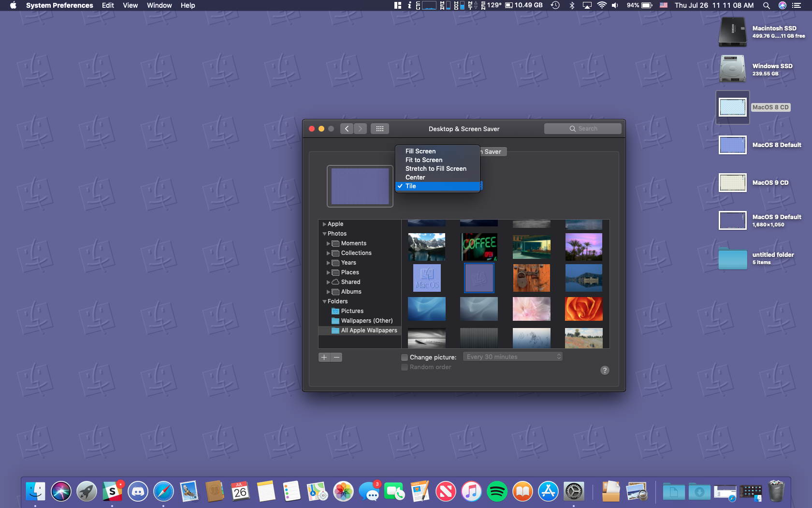
Task: Select the COFFEE neon sign wallpaper thumbnail
Action: 479,247
